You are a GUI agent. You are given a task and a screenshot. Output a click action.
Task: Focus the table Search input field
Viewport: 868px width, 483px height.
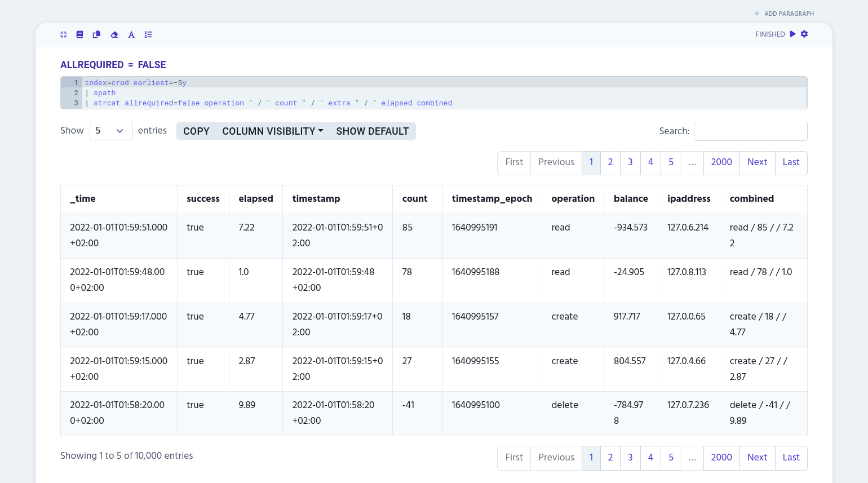[x=751, y=131]
